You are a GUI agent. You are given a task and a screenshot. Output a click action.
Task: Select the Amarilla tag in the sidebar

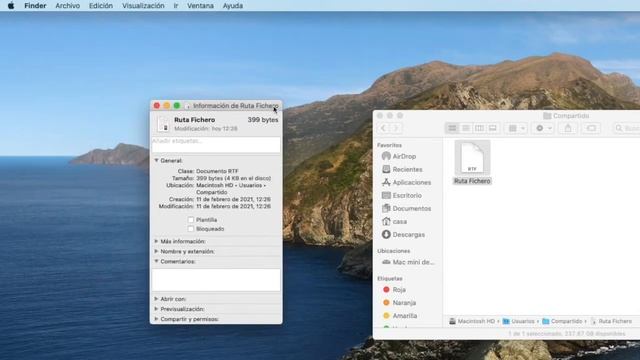[x=405, y=316]
